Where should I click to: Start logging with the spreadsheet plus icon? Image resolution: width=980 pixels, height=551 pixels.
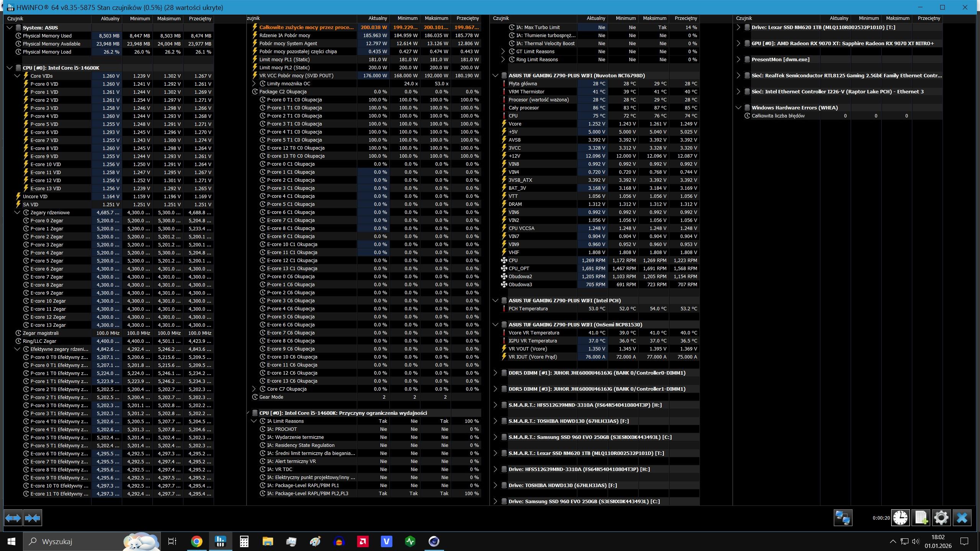click(x=921, y=518)
